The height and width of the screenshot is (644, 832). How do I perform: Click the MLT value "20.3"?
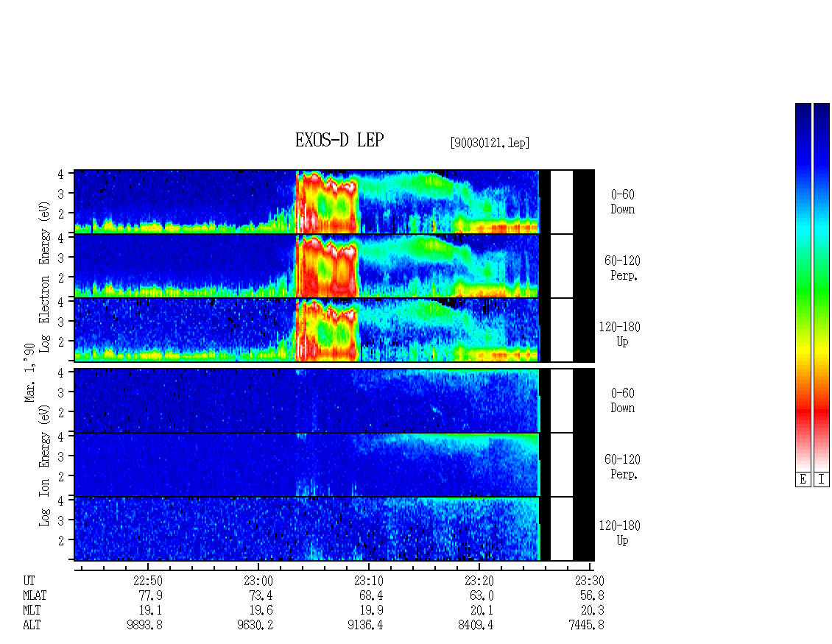coord(592,610)
